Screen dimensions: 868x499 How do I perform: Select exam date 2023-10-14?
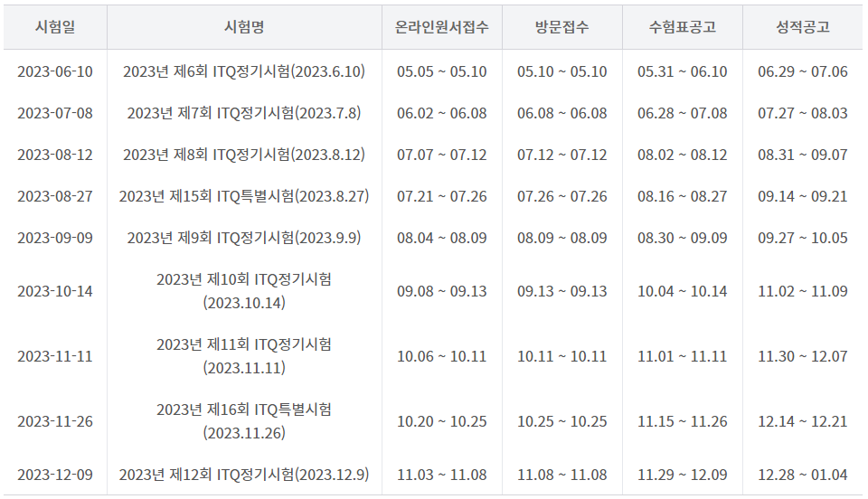click(55, 292)
